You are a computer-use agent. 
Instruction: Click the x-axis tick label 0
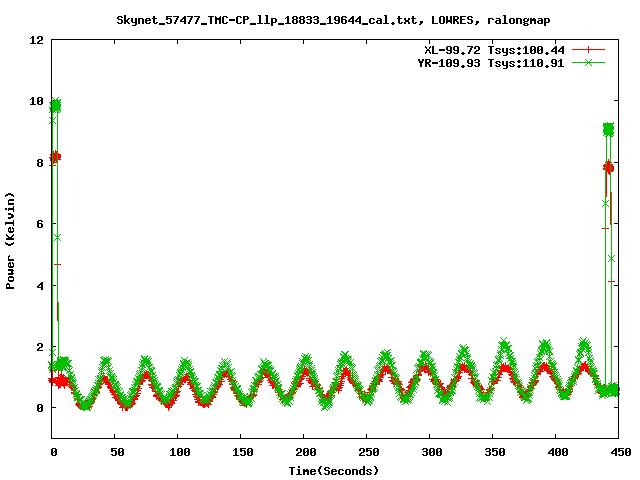pyautogui.click(x=54, y=452)
